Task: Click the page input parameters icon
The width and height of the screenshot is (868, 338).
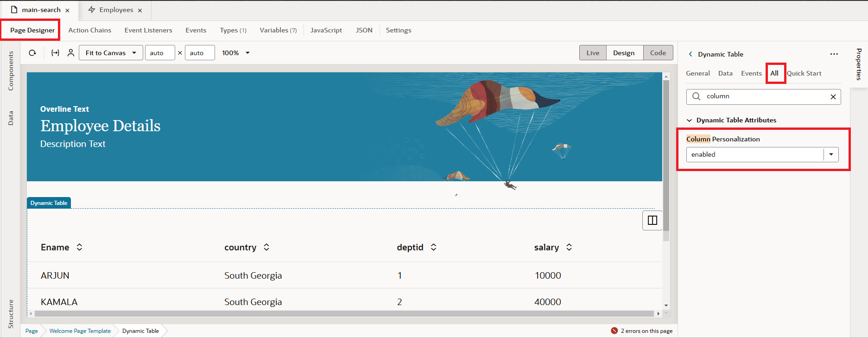Action: 55,53
